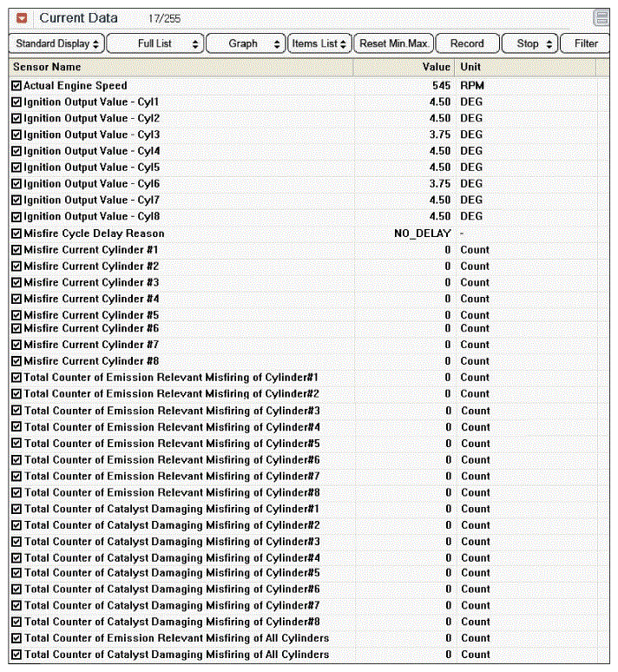Click the panel layout icon at top right
Viewport: 618px width, 672px height.
click(602, 18)
